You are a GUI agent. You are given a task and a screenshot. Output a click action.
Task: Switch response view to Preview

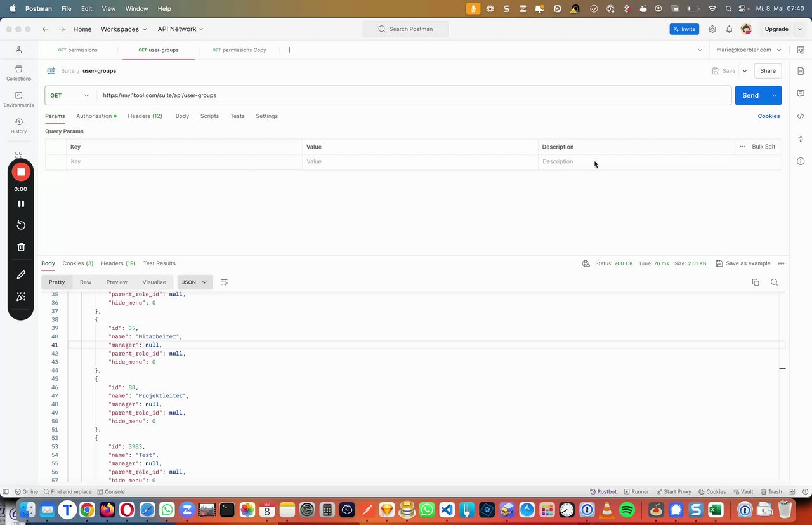[117, 282]
